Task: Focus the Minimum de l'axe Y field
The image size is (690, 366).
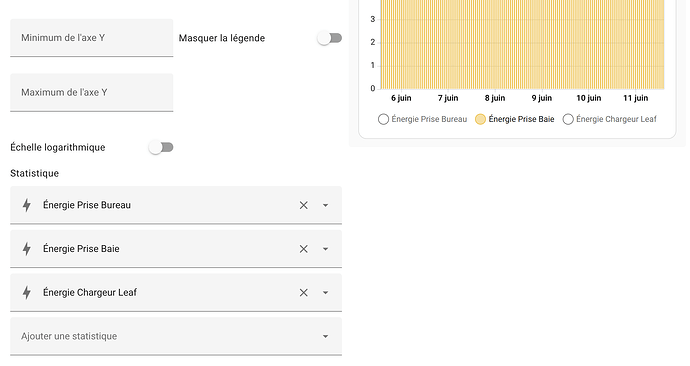Action: click(92, 38)
